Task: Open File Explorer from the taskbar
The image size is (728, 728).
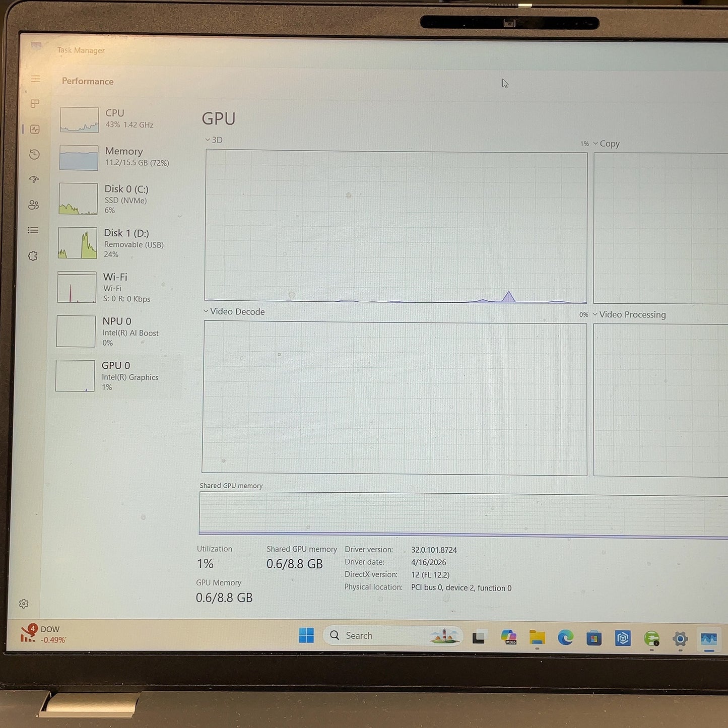Action: tap(537, 638)
